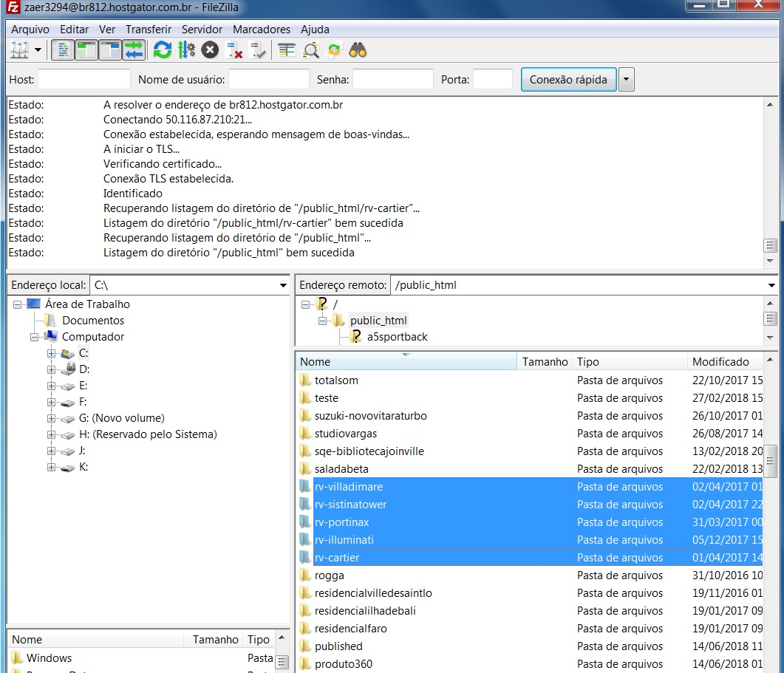Select the residencialvilledesaintlo folder icon
The image size is (784, 673).
[x=305, y=593]
